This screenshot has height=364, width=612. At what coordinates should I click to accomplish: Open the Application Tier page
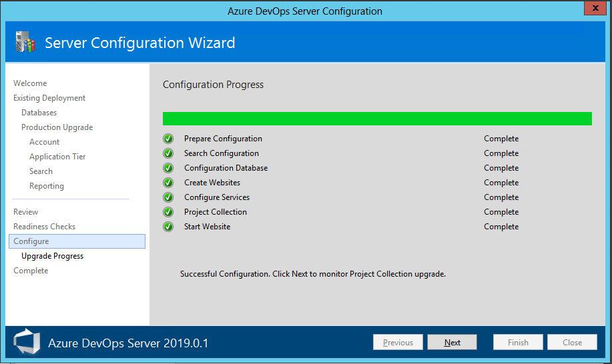[x=57, y=157]
